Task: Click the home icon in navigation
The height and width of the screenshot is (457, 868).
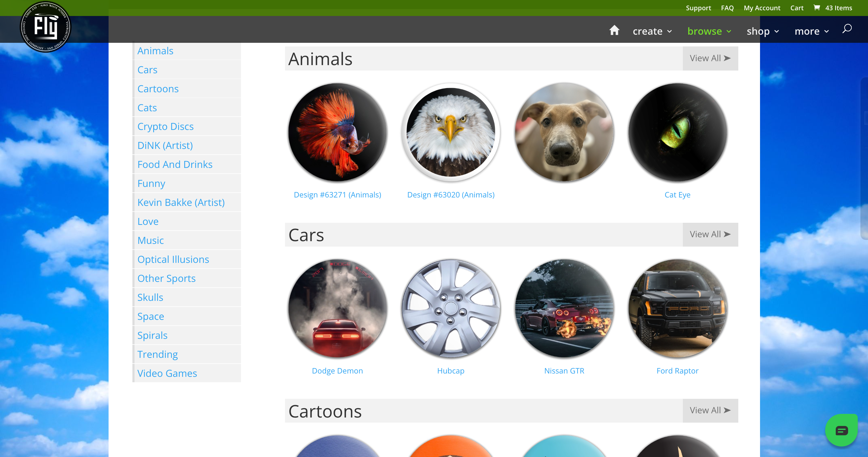Action: tap(614, 31)
